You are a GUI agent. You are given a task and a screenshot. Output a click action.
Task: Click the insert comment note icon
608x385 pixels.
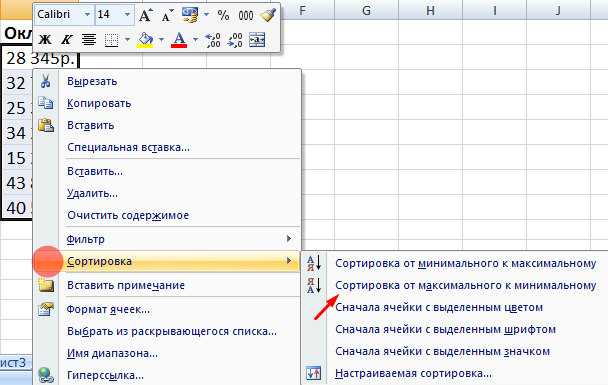46,285
